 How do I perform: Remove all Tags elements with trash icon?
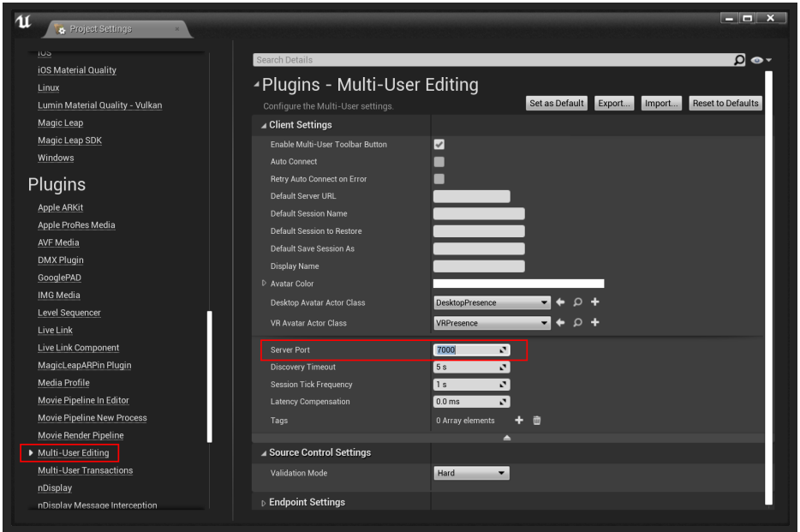pos(537,420)
